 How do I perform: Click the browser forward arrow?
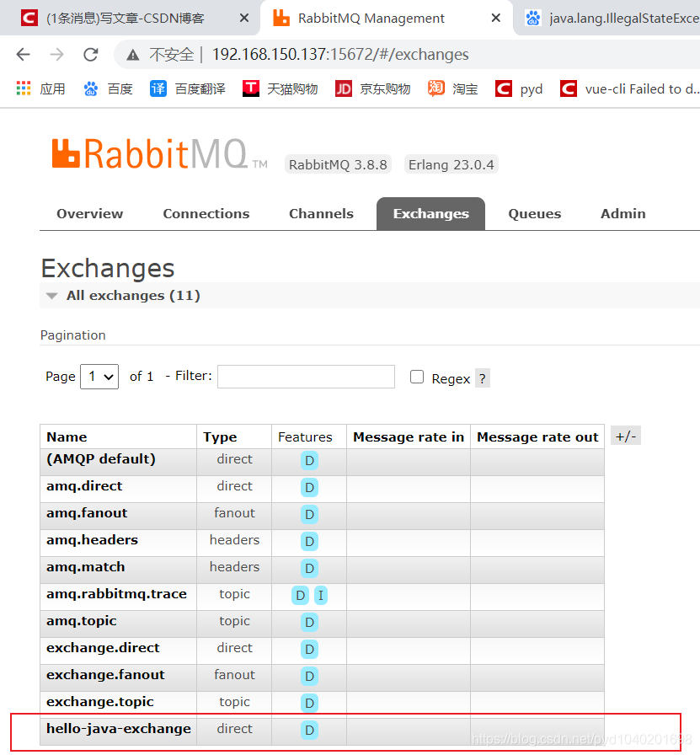pos(56,55)
